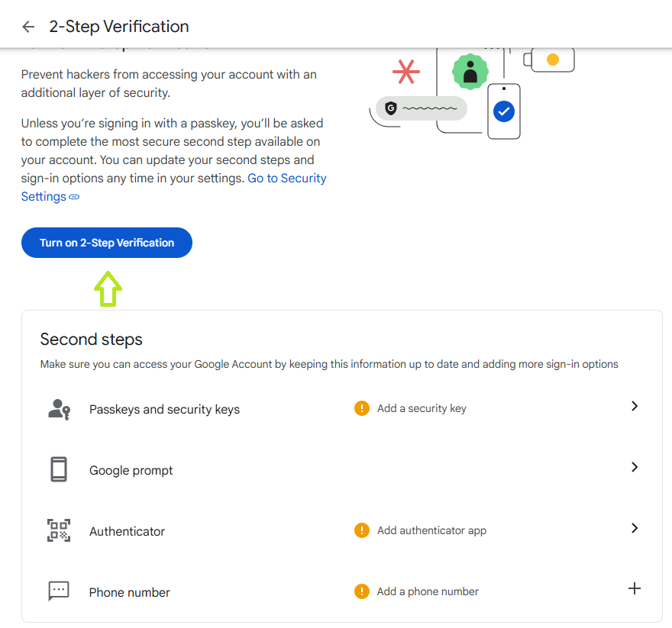The image size is (672, 628).
Task: Click the Google prompt phone icon
Action: click(59, 469)
